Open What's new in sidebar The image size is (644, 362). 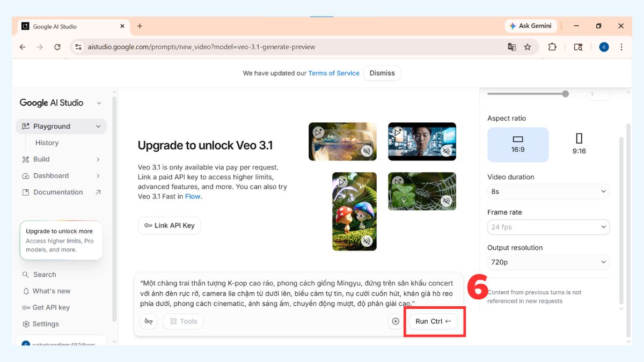52,291
